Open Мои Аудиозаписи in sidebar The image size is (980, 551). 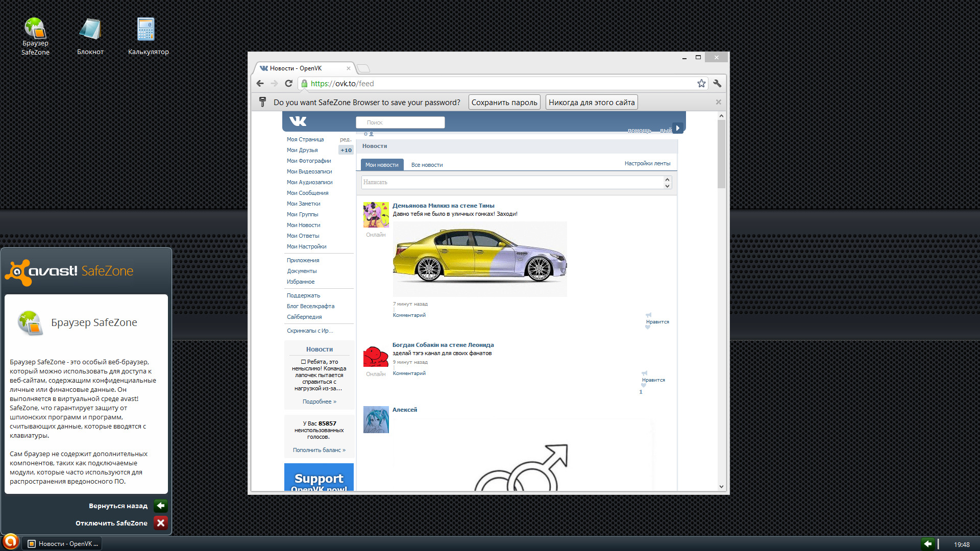[310, 182]
